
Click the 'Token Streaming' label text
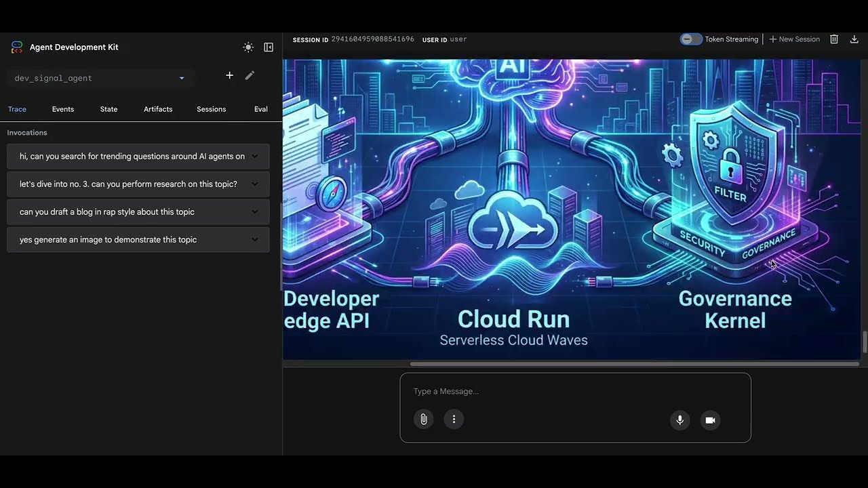pos(732,39)
